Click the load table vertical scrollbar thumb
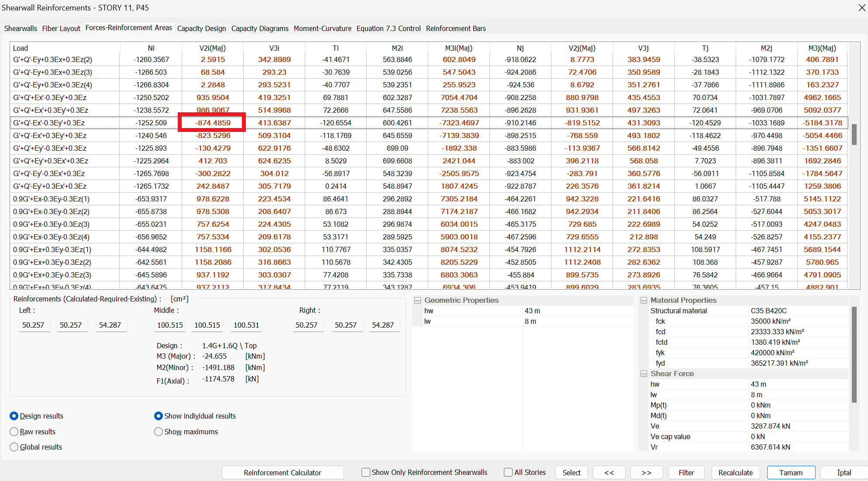The width and height of the screenshot is (868, 481). pos(854,134)
